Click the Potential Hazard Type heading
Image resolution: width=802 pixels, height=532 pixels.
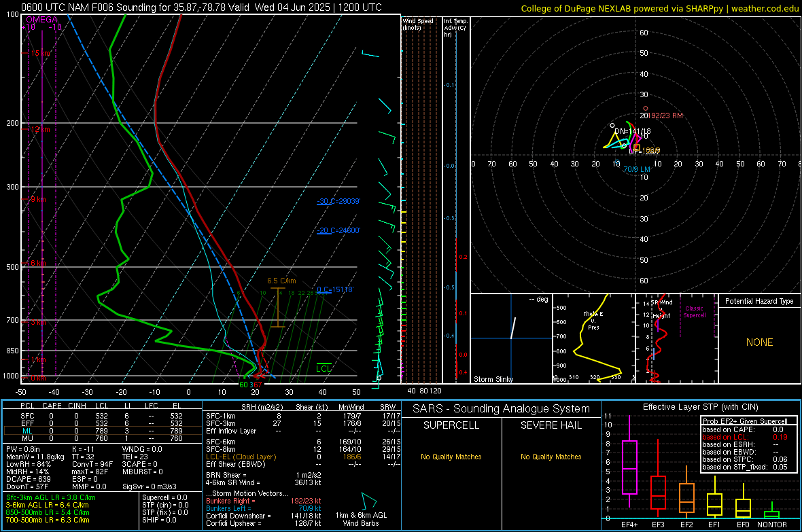(x=759, y=301)
